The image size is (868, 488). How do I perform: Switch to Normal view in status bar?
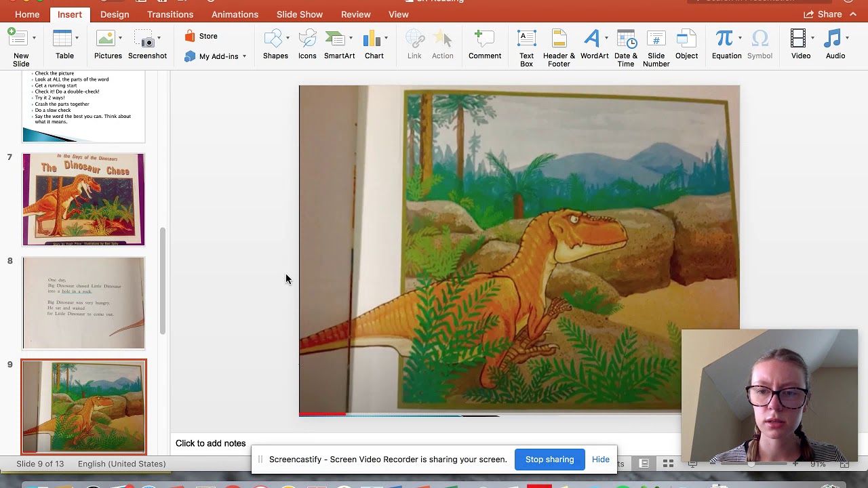point(644,464)
